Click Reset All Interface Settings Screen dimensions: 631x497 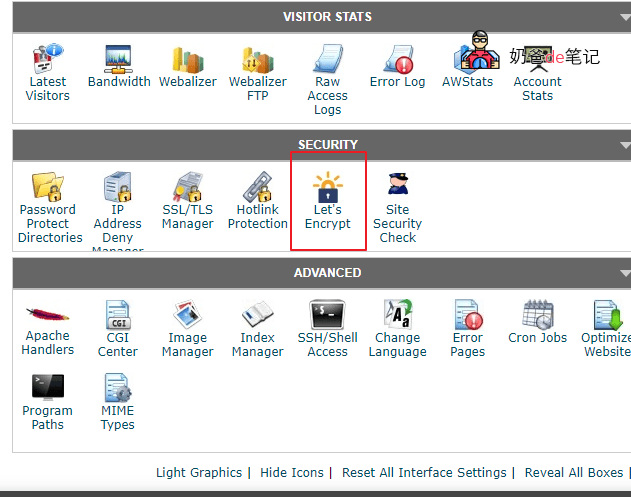[x=424, y=473]
